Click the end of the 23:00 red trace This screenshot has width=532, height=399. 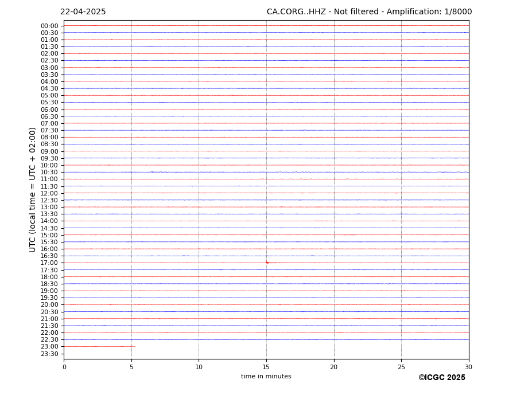[x=134, y=346]
